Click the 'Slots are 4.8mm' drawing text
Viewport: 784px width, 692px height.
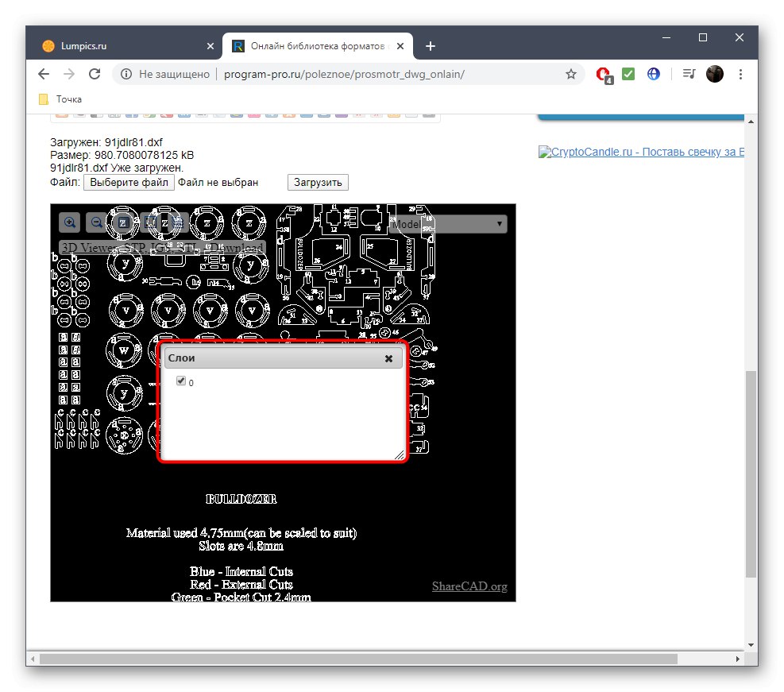(241, 546)
